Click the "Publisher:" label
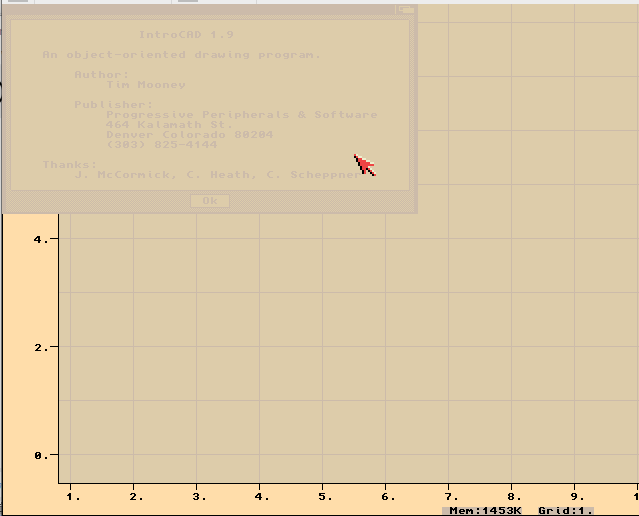The height and width of the screenshot is (516, 639). tap(114, 105)
